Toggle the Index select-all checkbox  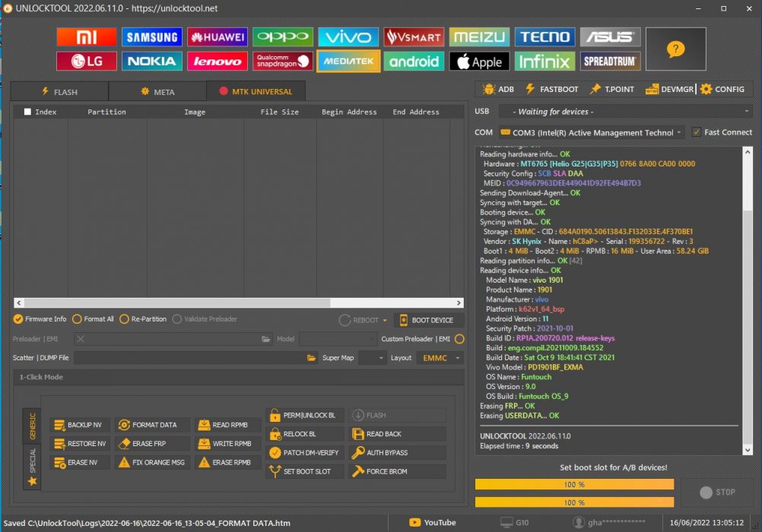pyautogui.click(x=27, y=112)
